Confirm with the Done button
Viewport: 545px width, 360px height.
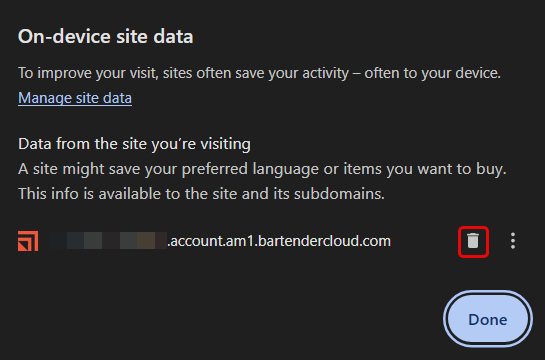click(x=488, y=319)
